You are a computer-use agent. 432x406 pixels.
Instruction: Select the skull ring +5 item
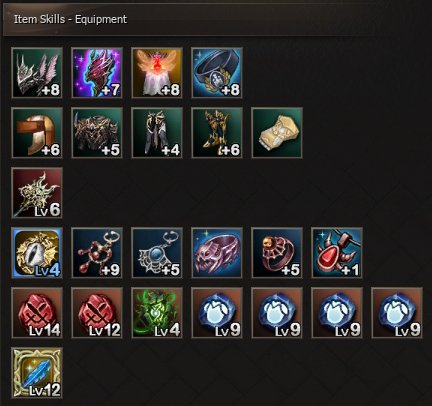[x=277, y=253]
